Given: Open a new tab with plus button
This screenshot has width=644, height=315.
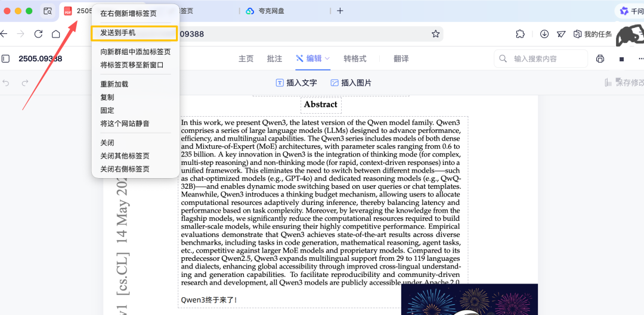Looking at the screenshot, I should pyautogui.click(x=340, y=11).
